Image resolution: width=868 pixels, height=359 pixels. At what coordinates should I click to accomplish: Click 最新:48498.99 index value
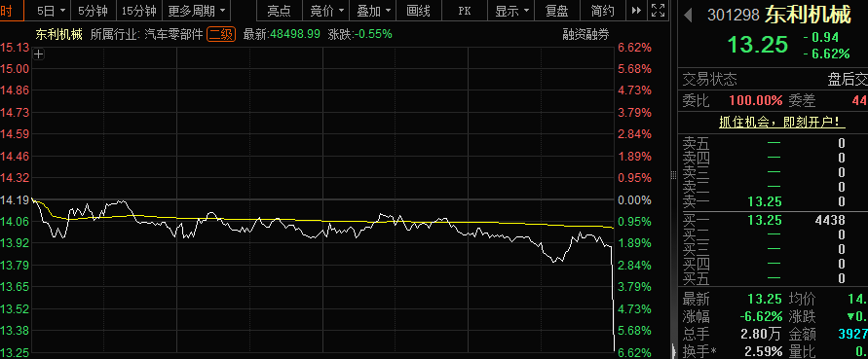[282, 34]
